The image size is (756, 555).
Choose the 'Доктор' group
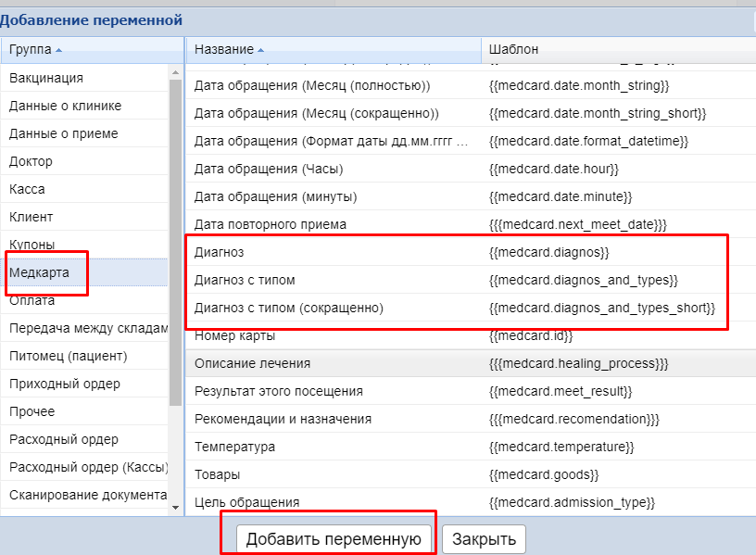(31, 161)
